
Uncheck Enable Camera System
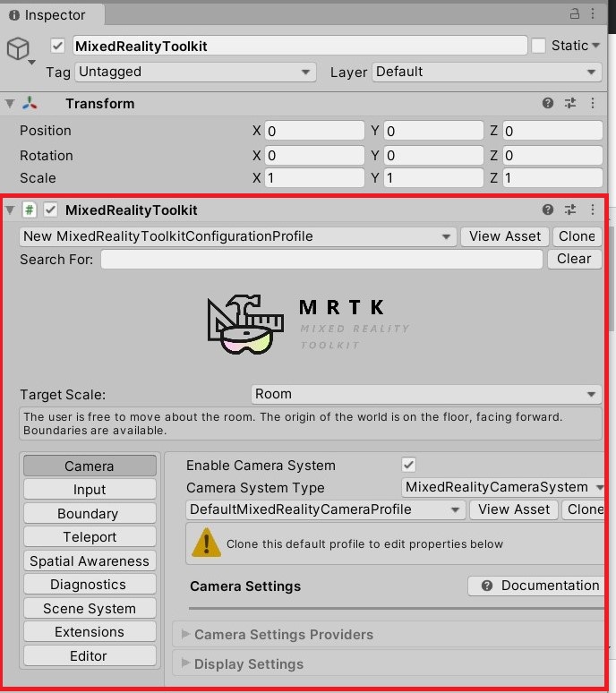coord(409,465)
